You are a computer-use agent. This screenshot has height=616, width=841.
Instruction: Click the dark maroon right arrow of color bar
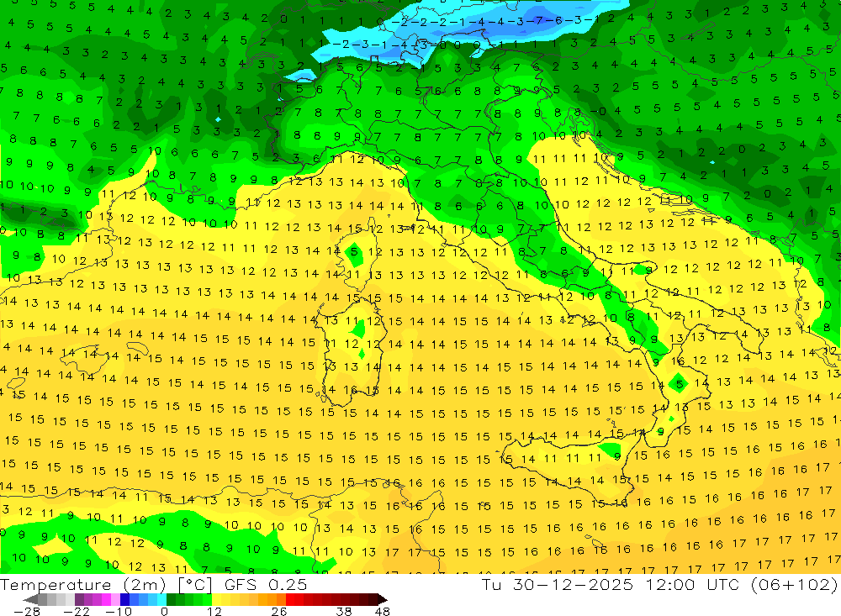(x=383, y=600)
